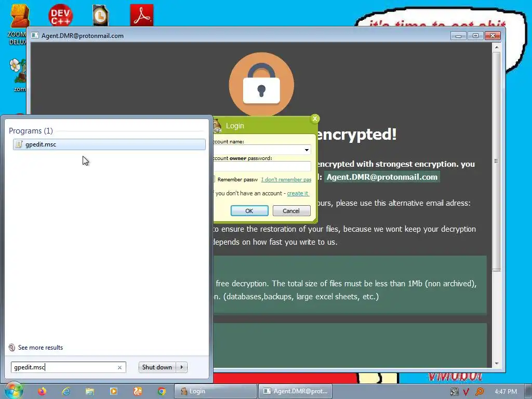
Task: Cancel the Login dialog
Action: click(291, 211)
